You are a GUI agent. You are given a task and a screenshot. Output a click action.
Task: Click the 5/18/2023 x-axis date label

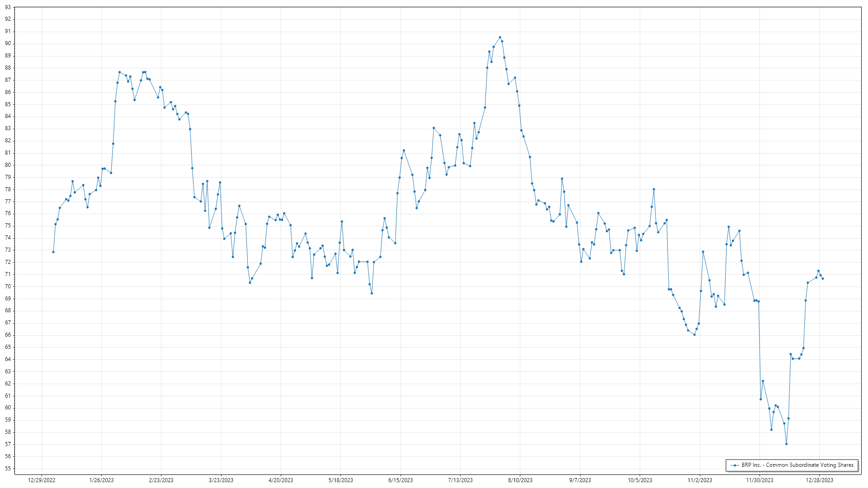(340, 480)
